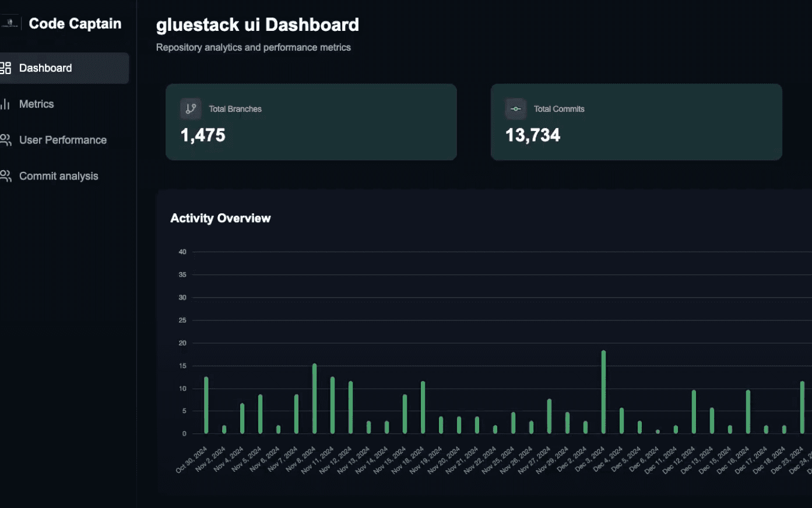
Task: Click the y-axis value 0
Action: 184,433
